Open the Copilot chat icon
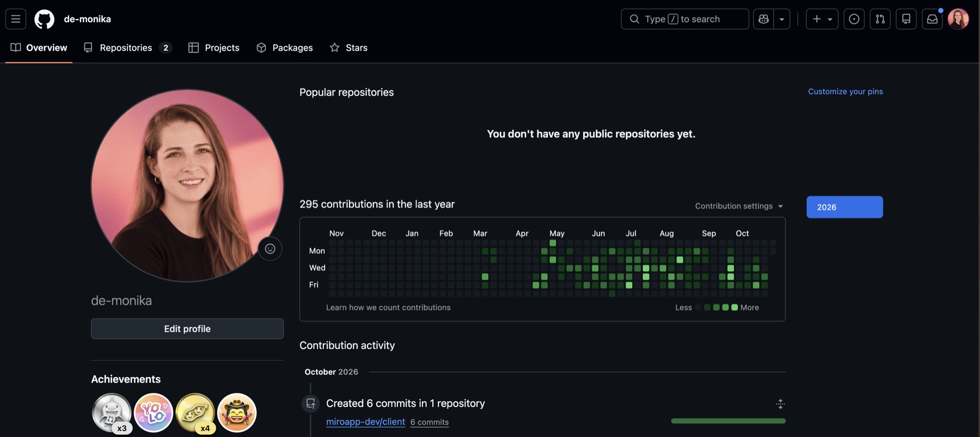This screenshot has width=980, height=437. (x=763, y=19)
